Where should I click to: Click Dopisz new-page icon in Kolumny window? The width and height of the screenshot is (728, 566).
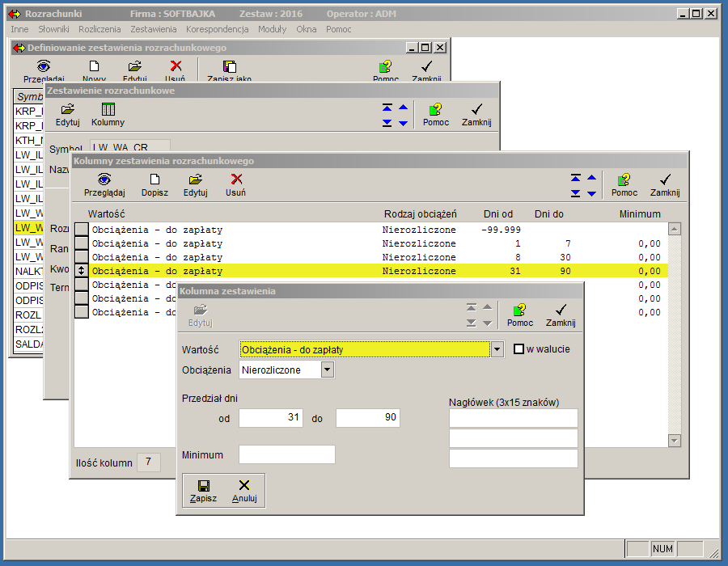tap(154, 179)
